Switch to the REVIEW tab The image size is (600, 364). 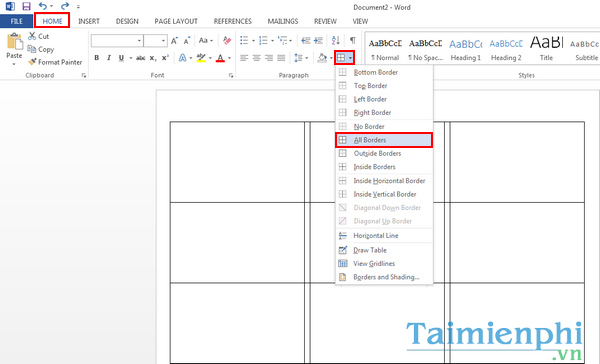325,21
